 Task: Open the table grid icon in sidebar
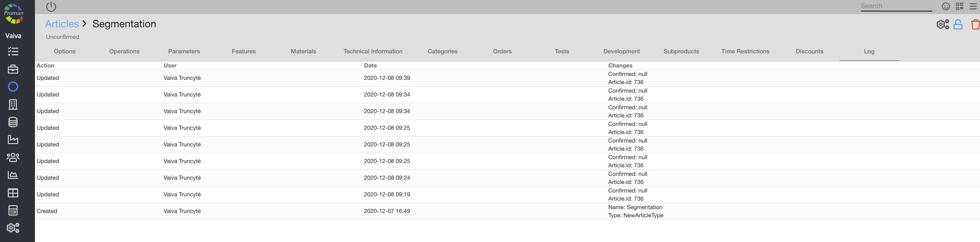[13, 193]
